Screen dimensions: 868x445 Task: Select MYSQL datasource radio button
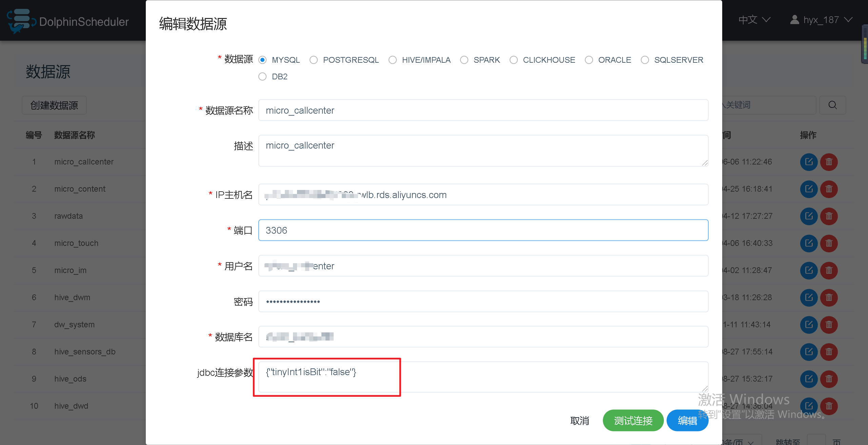coord(262,60)
